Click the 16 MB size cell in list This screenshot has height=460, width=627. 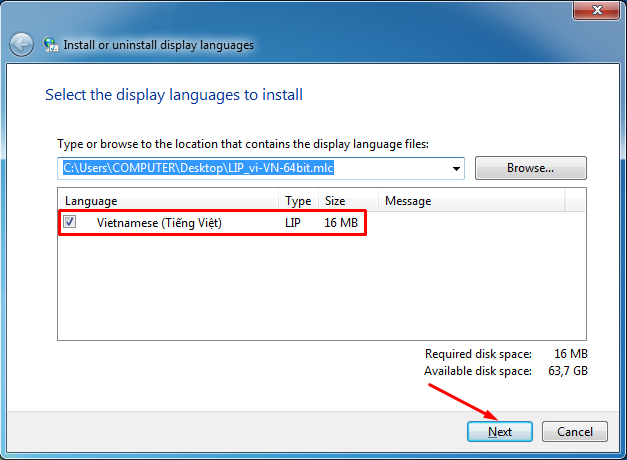(x=341, y=222)
